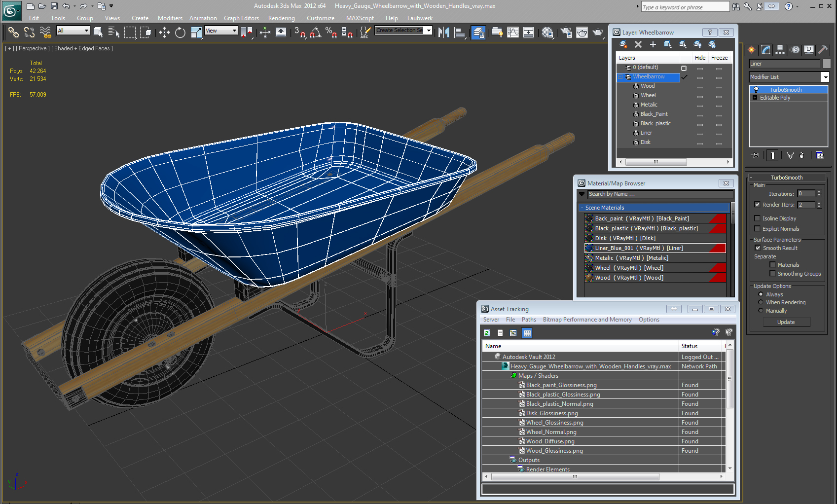The height and width of the screenshot is (504, 837).
Task: Click the Unlink Selection tool
Action: pos(29,33)
